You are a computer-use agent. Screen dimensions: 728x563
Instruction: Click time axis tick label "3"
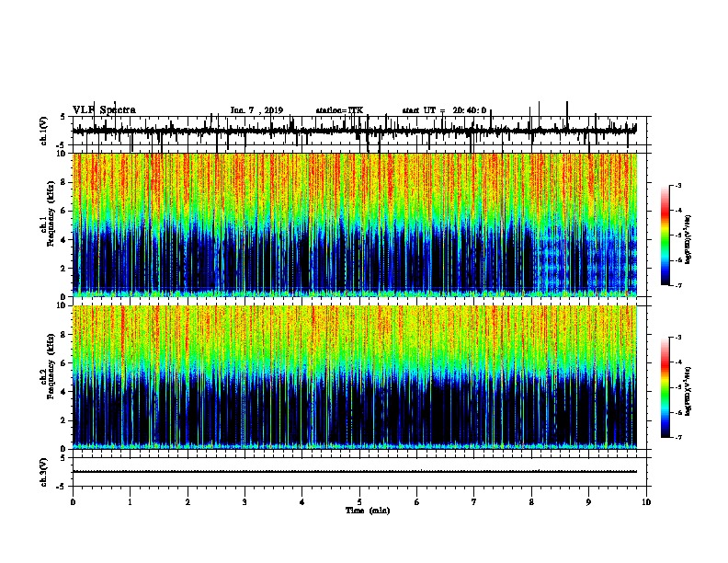click(245, 502)
